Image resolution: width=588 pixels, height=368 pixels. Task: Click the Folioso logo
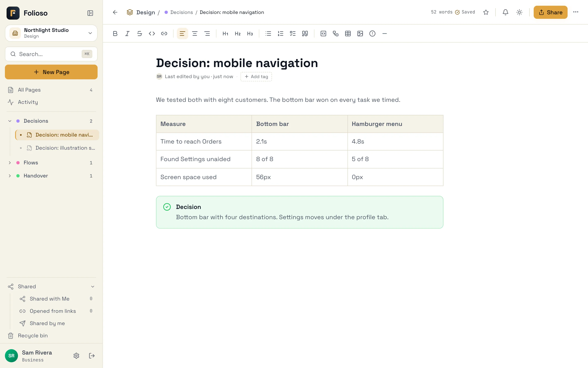pyautogui.click(x=13, y=13)
